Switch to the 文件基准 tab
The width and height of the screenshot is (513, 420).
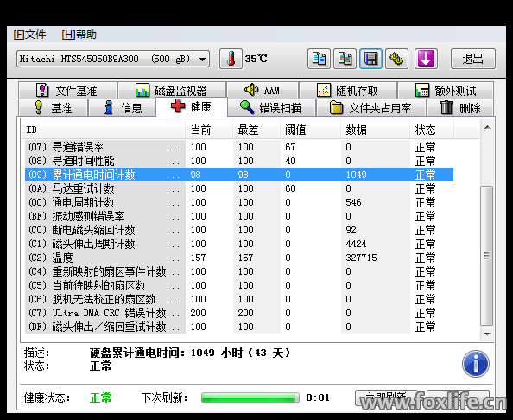click(x=67, y=90)
